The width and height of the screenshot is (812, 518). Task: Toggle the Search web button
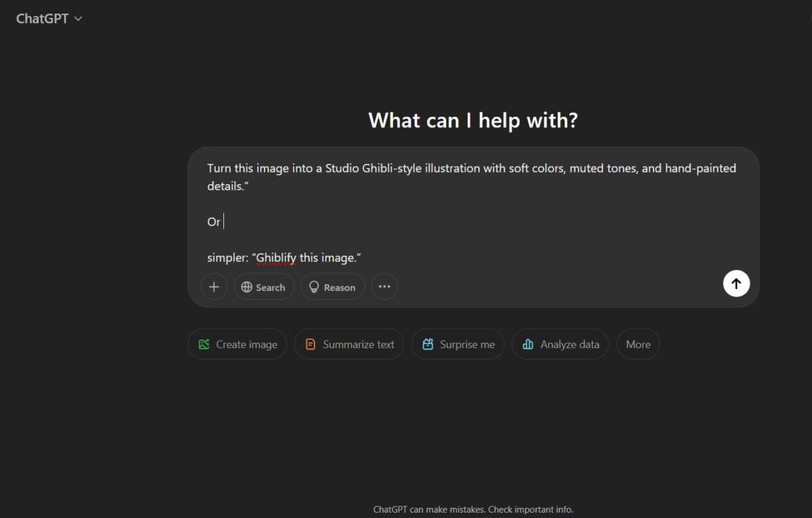pyautogui.click(x=264, y=287)
